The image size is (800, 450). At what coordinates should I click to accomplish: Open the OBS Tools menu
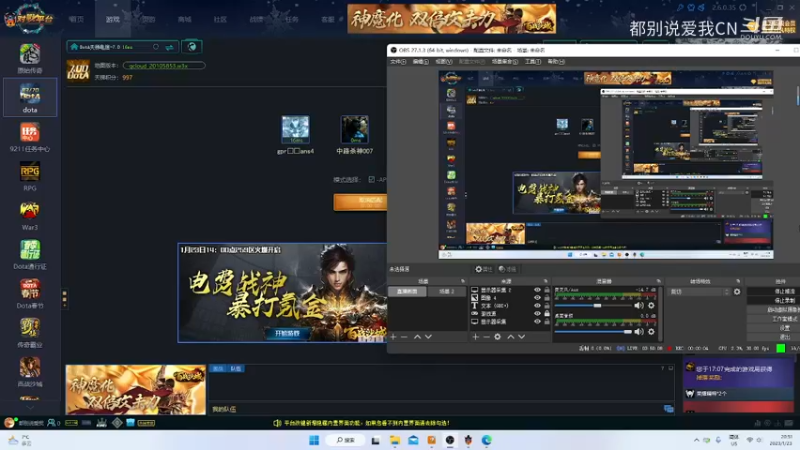click(533, 62)
